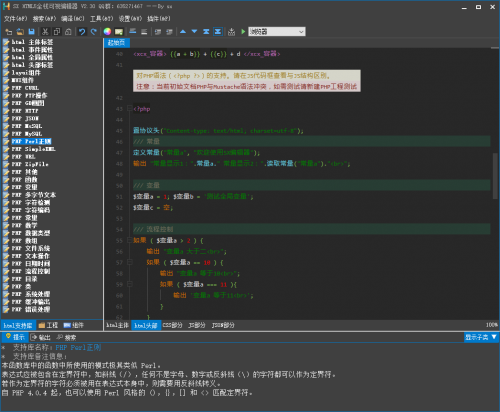500x412 pixels.
Task: Switch to the 工程 side panel tab
Action: click(x=48, y=325)
